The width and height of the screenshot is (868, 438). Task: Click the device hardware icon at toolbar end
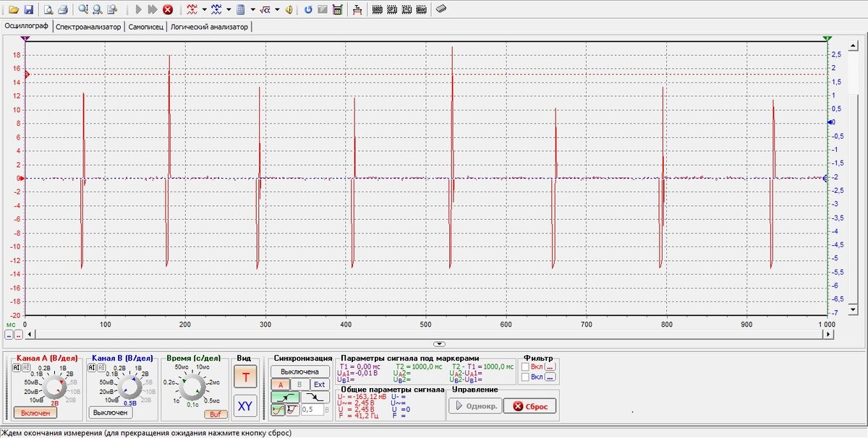pos(441,10)
